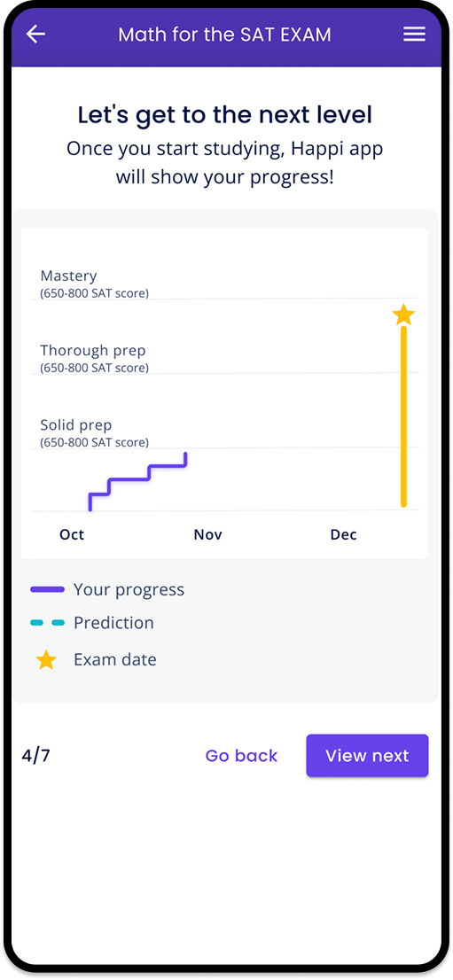The width and height of the screenshot is (453, 980).
Task: Select the Dec month label
Action: pos(343,535)
